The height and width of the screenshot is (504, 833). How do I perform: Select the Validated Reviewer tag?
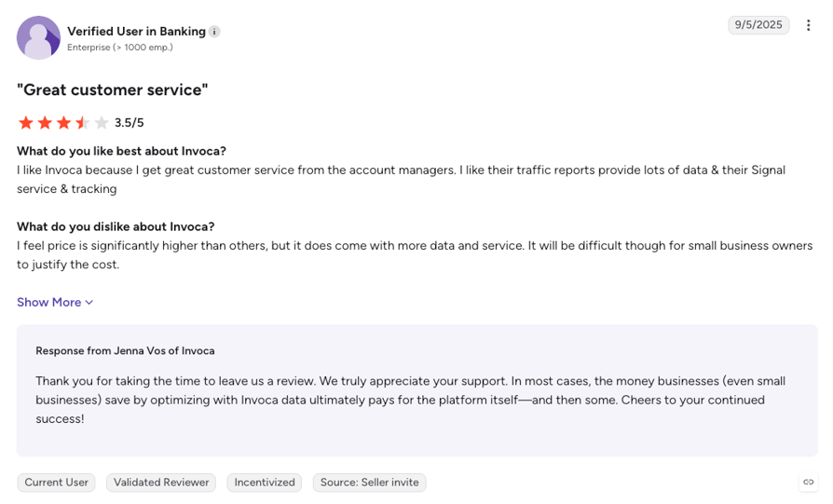[x=161, y=483]
